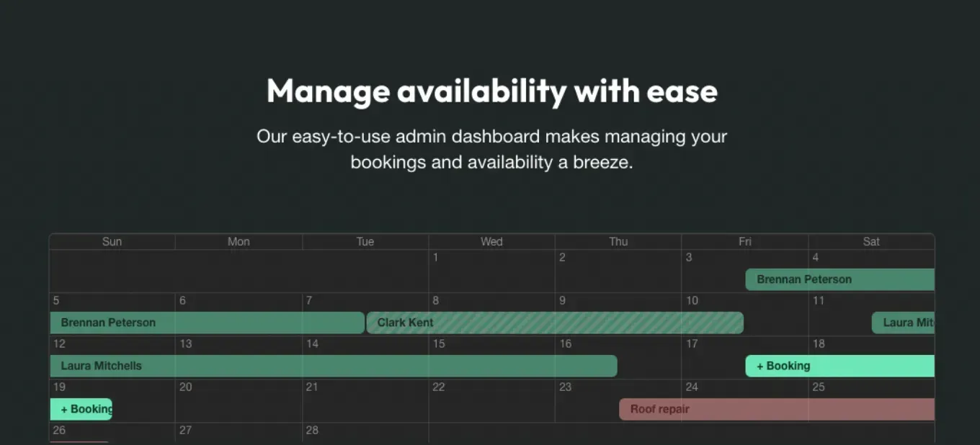This screenshot has height=445, width=980.
Task: Select the Roof repair blocked event
Action: 777,409
